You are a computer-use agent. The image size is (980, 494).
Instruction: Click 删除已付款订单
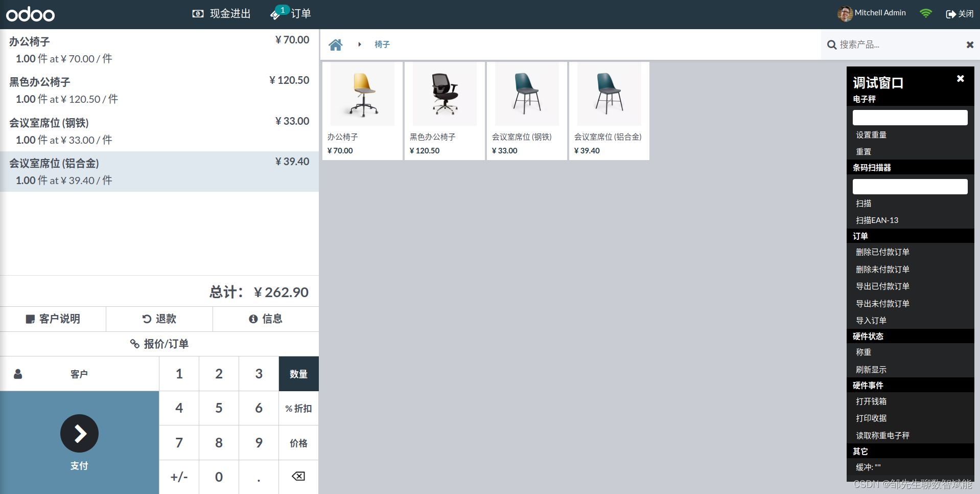[882, 252]
